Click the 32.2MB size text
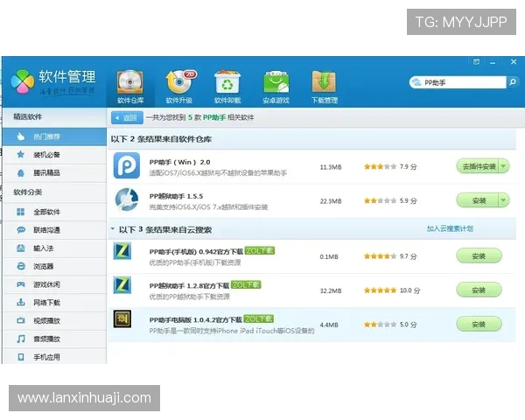Image resolution: width=525 pixels, height=420 pixels. click(x=331, y=290)
